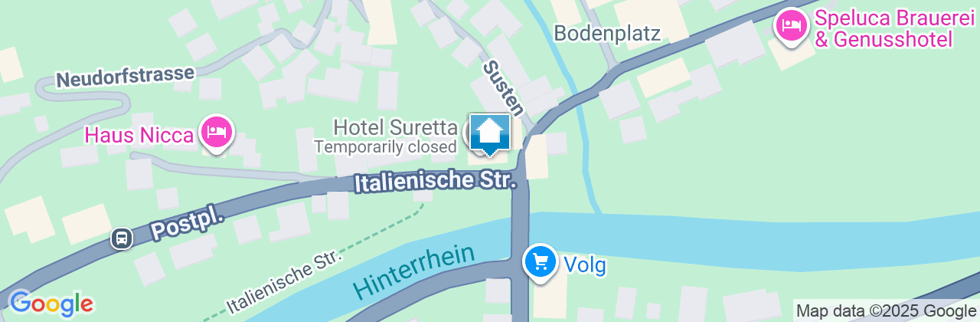Click the Speluca Brauerei & Genusshotel label
This screenshot has height=322, width=980.
pos(884,28)
